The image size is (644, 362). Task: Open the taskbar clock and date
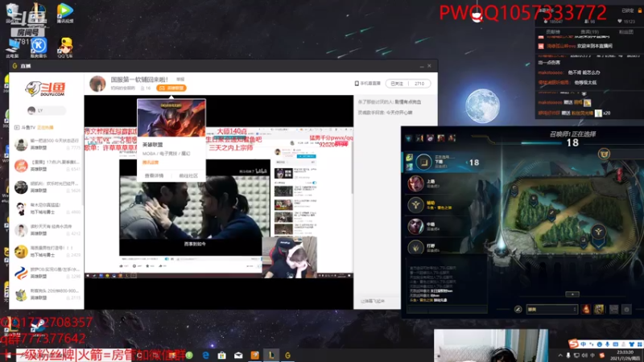point(625,355)
